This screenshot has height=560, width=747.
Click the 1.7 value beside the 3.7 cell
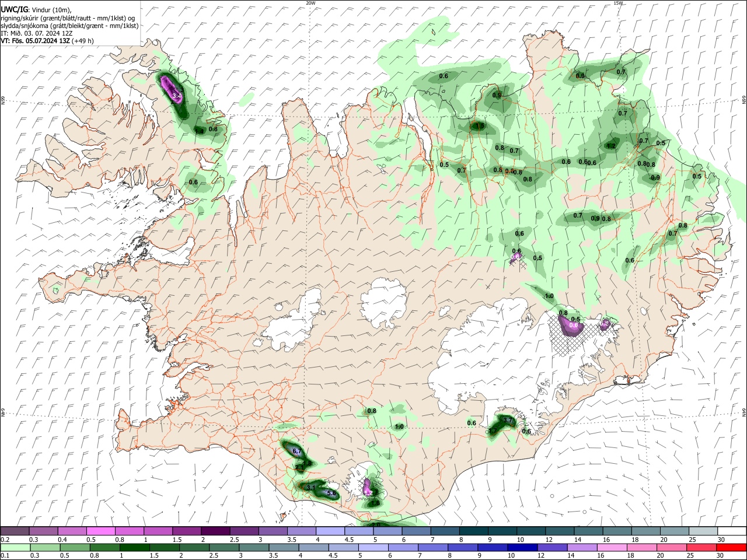click(x=493, y=431)
